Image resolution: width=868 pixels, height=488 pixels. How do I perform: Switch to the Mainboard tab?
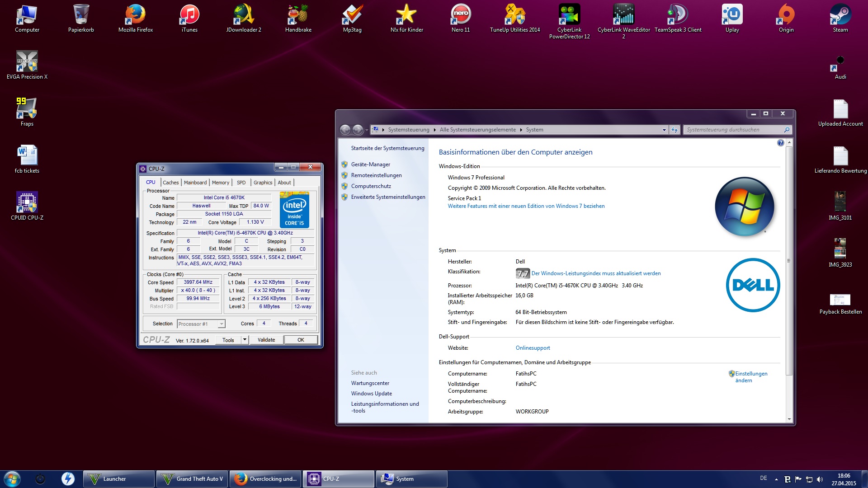tap(195, 183)
